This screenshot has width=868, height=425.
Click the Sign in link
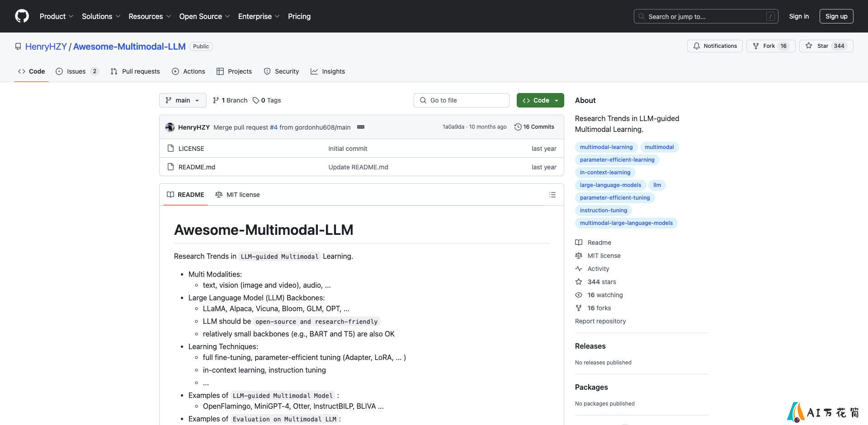pos(799,16)
